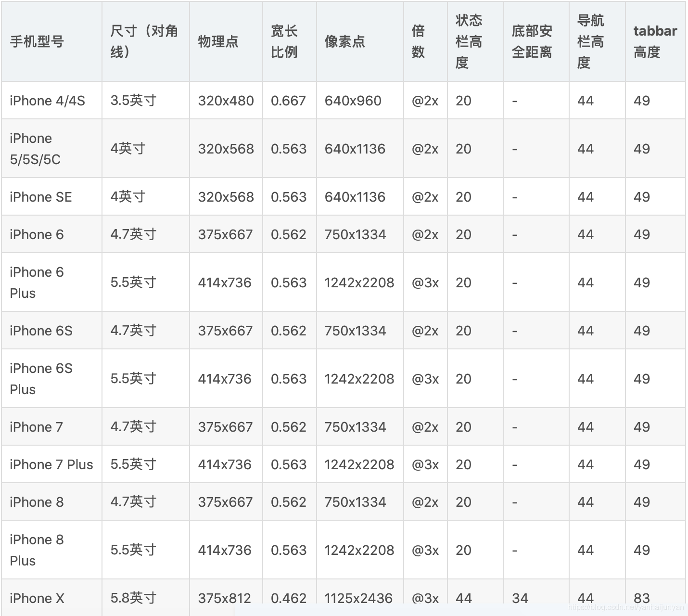
Task: Click 320x568 in the iPhone 5/5S/5C row
Action: [x=226, y=149]
